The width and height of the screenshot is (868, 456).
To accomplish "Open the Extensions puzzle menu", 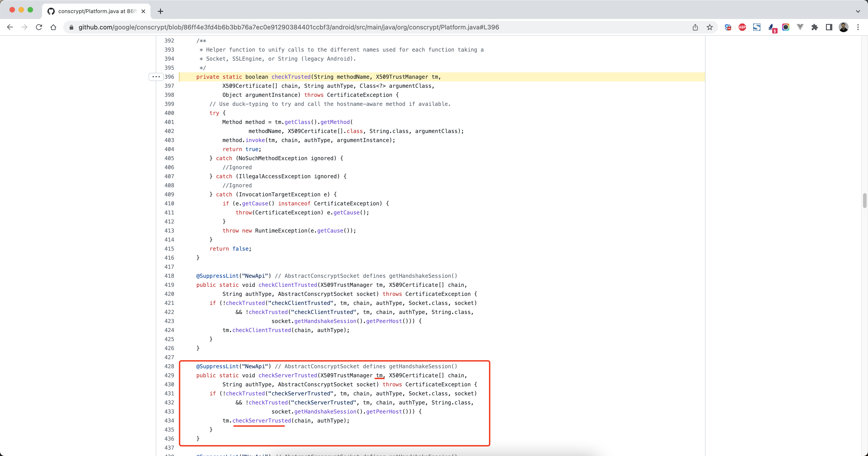I will click(x=814, y=27).
